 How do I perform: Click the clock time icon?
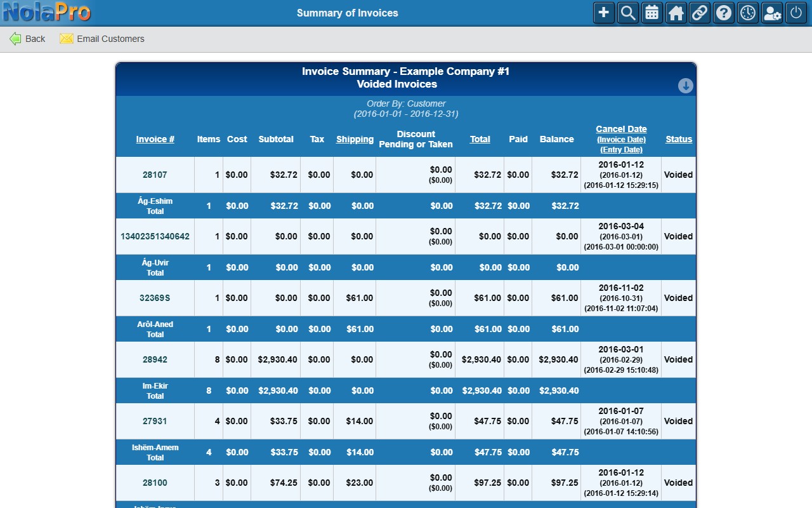[748, 13]
